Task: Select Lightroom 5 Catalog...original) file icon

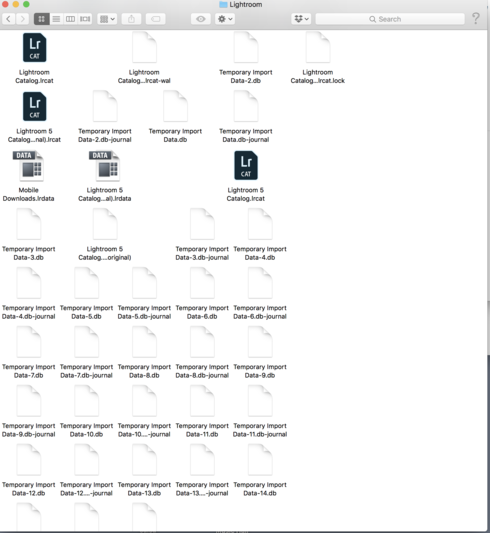Action: 105,224
